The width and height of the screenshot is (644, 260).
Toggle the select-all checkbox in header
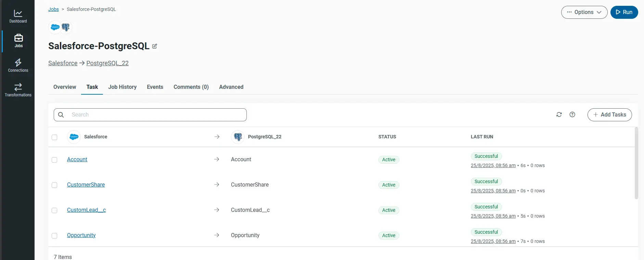54,137
